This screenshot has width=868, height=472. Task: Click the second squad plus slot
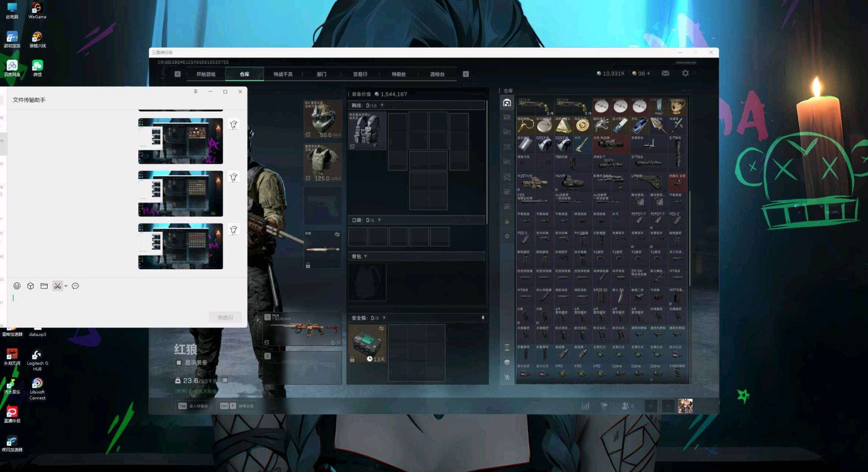pos(668,406)
